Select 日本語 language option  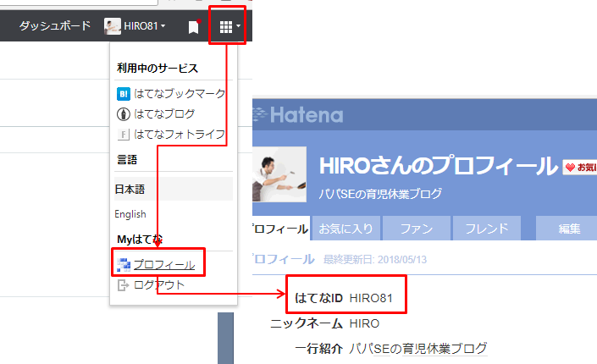174,189
